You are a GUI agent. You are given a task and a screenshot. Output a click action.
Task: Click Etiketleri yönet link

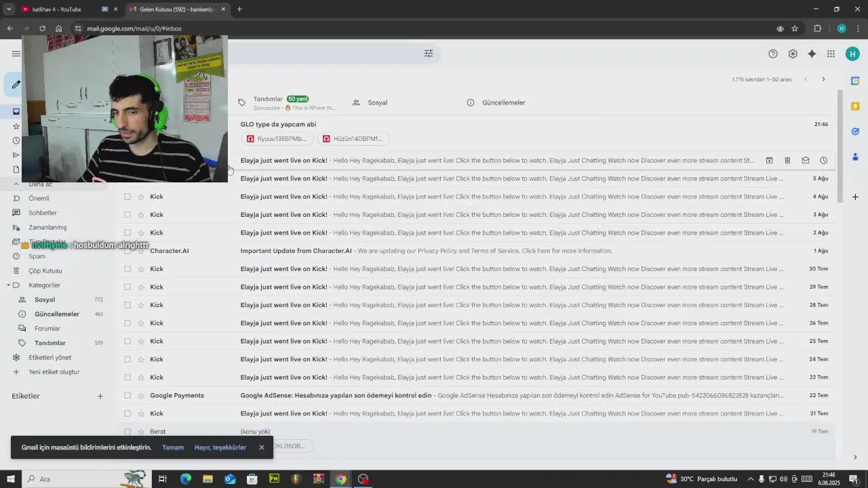coord(50,357)
